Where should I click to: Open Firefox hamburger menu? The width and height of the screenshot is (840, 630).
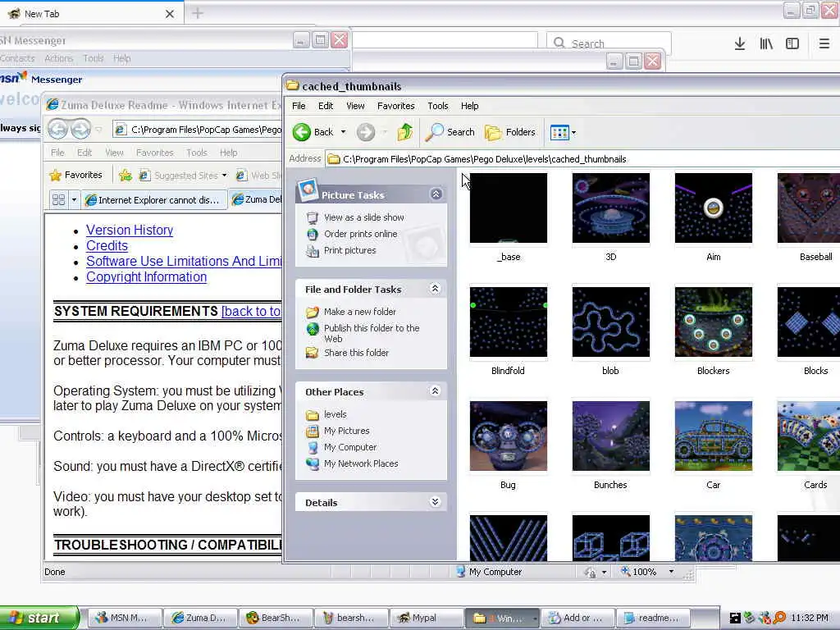tap(824, 43)
